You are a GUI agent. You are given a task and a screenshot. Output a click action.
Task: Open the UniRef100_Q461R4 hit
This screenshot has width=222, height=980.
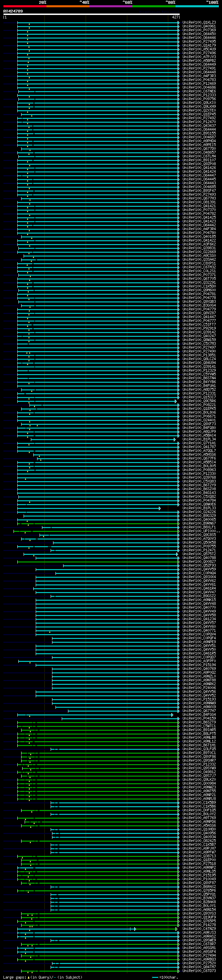199,589
